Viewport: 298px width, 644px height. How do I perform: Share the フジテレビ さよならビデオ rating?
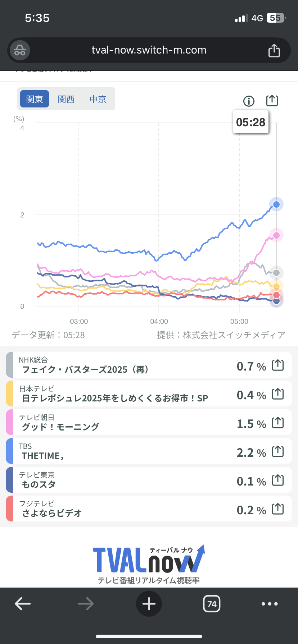click(x=278, y=509)
